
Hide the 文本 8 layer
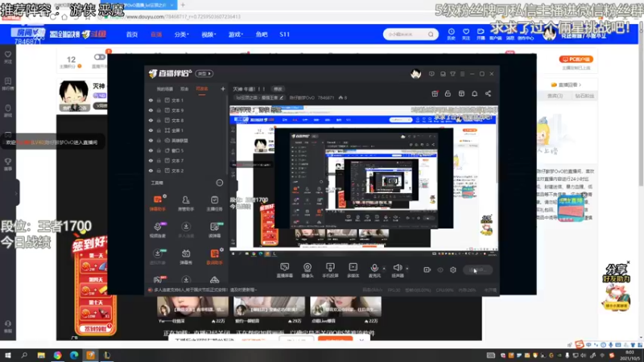[x=151, y=120]
